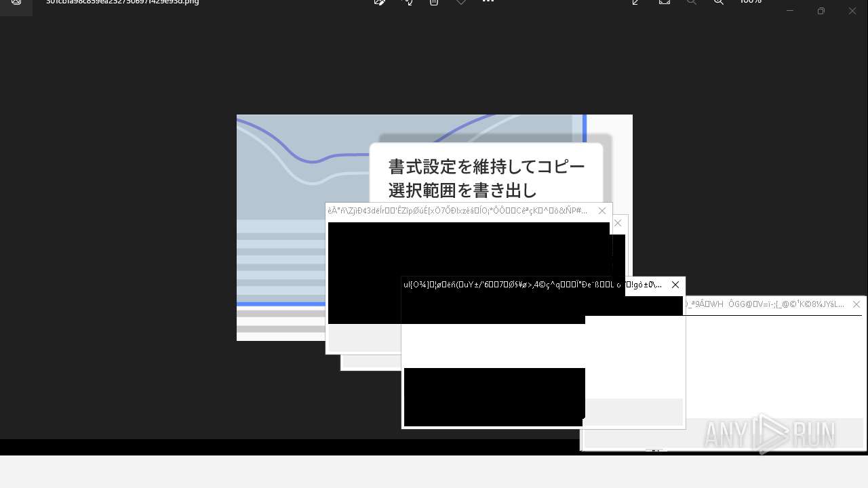Rotate the image in Photos
Image resolution: width=868 pixels, height=488 pixels.
click(x=407, y=2)
